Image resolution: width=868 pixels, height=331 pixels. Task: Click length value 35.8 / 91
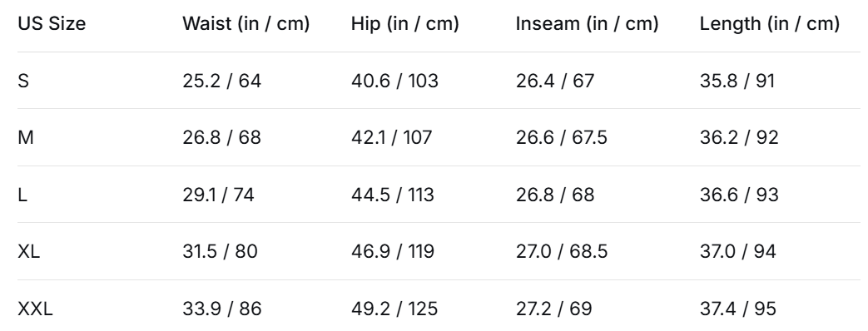pyautogui.click(x=737, y=81)
